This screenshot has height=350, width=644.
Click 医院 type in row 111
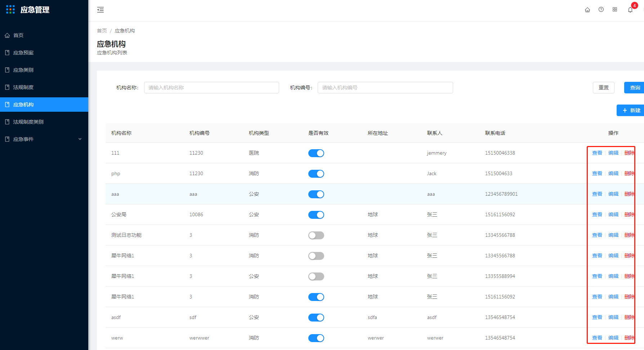pyautogui.click(x=254, y=153)
